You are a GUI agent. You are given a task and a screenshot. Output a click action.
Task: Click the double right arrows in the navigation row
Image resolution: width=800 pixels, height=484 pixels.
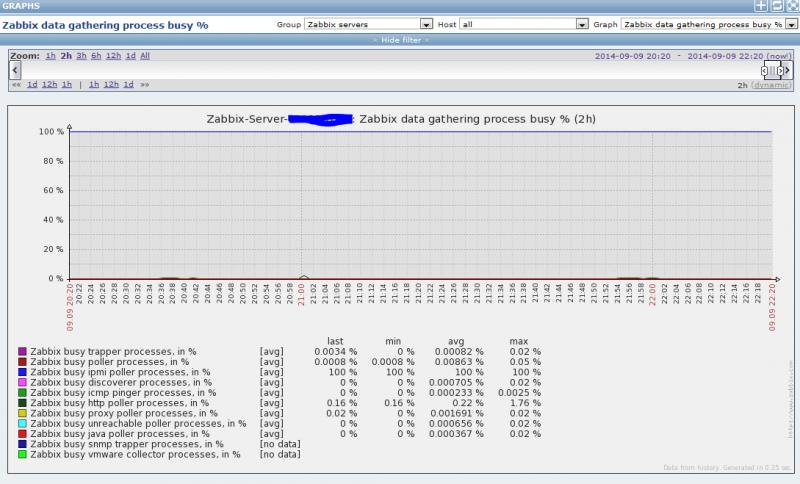pos(145,85)
